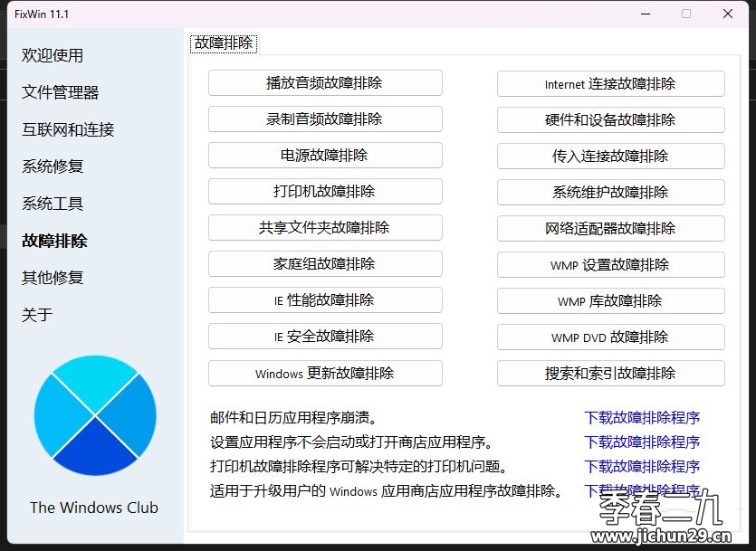Run 录制音频故障排除 troubleshooter
Screen dimensions: 756x551
click(325, 119)
